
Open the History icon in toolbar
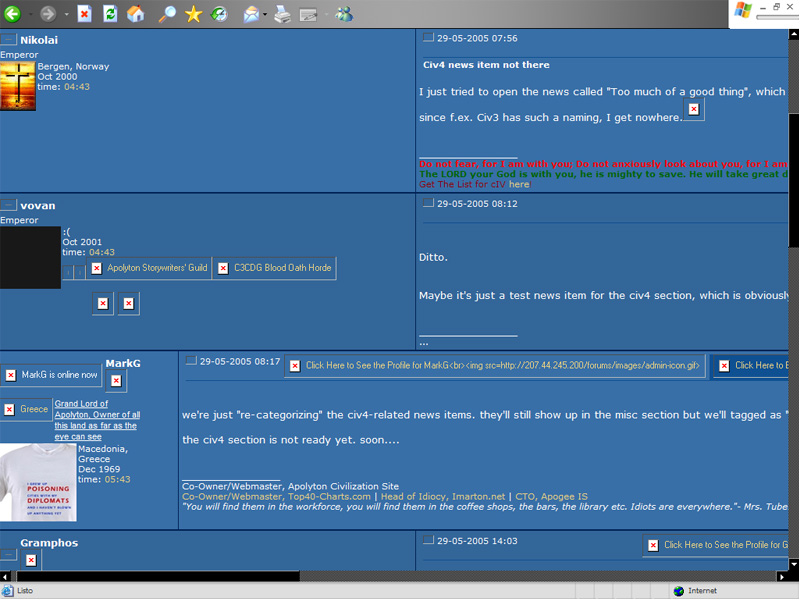point(219,14)
